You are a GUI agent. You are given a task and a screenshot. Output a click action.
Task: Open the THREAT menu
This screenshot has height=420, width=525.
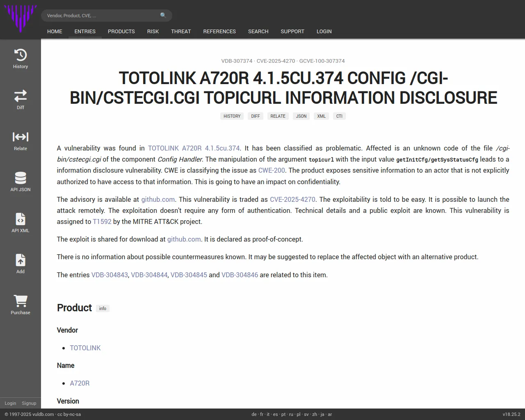[181, 32]
